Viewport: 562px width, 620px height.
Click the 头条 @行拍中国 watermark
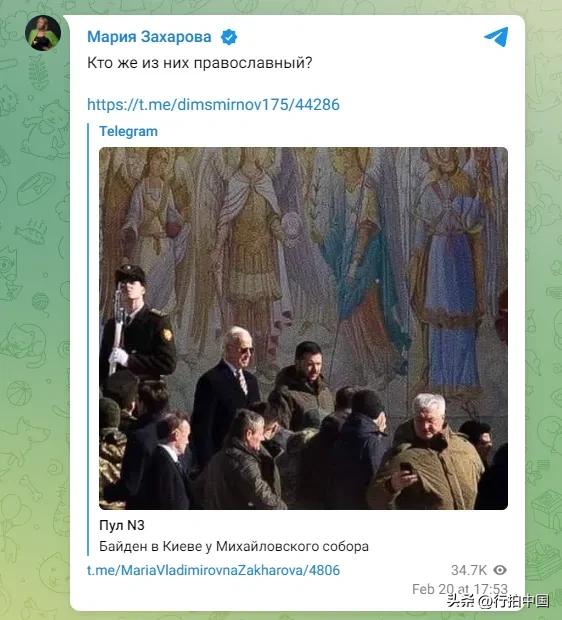pyautogui.click(x=499, y=601)
